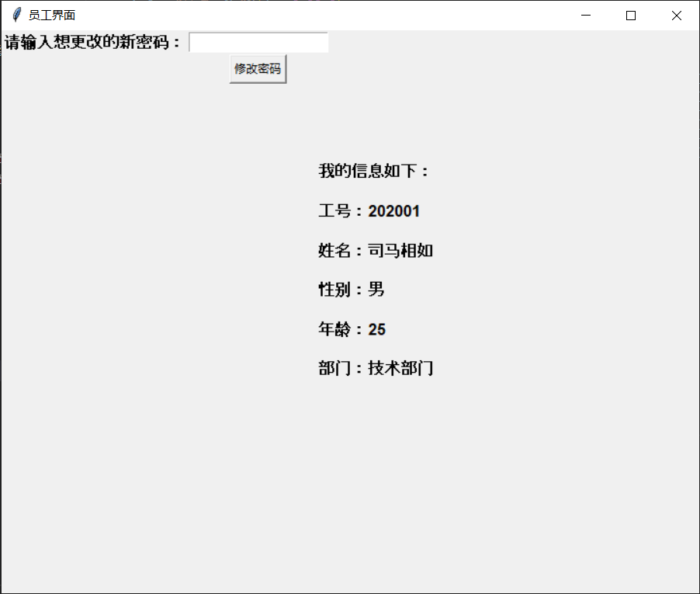Click the feather icon in title bar
The image size is (700, 594).
tap(16, 15)
